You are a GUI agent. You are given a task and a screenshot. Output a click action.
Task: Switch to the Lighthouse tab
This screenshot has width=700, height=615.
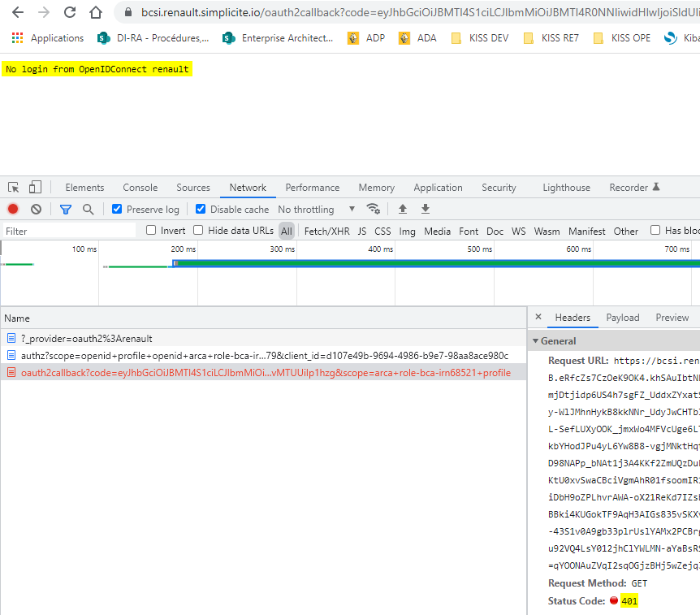tap(567, 188)
